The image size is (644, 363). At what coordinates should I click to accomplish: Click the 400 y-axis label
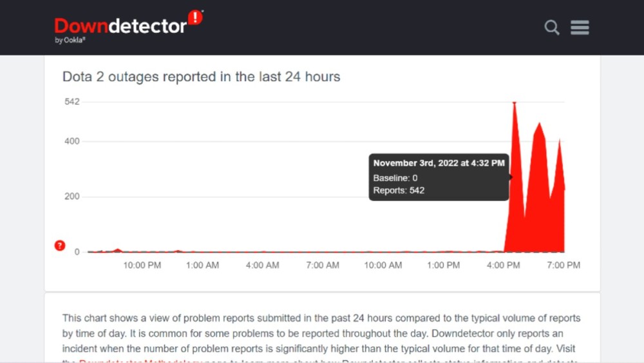point(72,141)
